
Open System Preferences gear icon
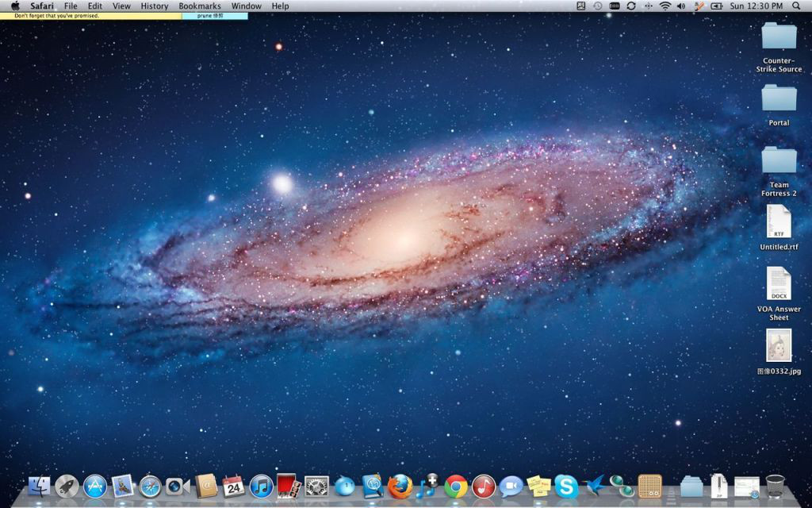[x=316, y=486]
